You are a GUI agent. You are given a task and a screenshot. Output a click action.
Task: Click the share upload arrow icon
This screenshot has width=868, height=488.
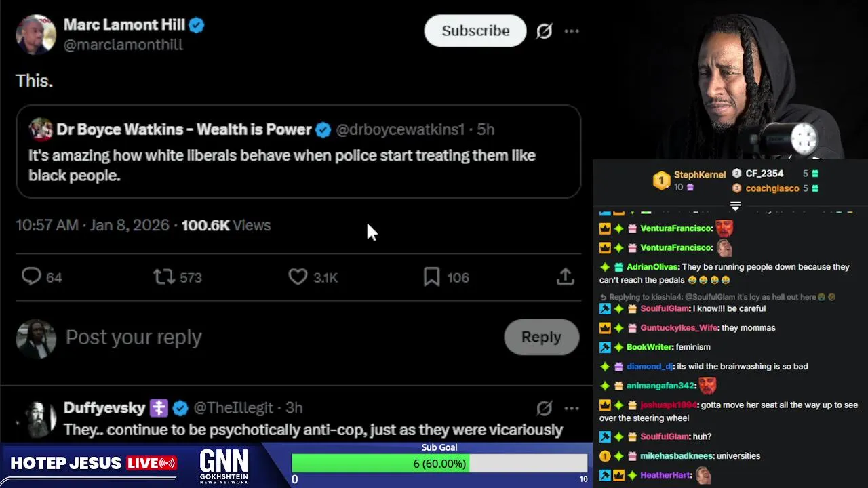pyautogui.click(x=566, y=277)
